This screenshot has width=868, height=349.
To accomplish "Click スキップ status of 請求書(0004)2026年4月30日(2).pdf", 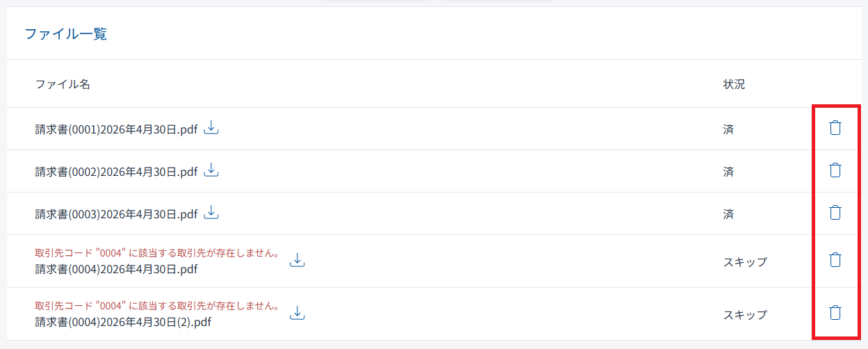I will (745, 315).
